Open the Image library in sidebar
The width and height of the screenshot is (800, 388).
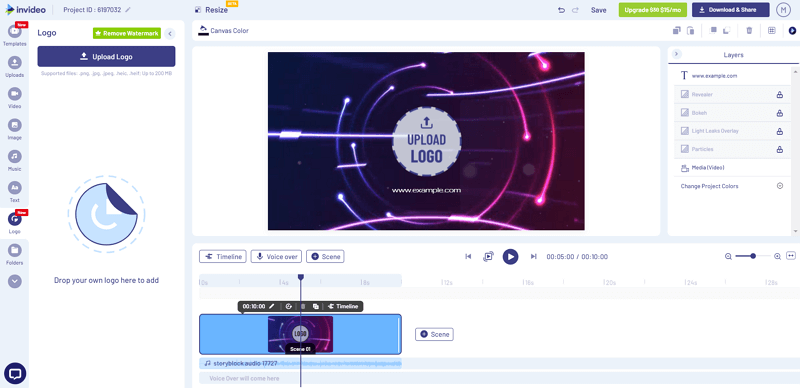pos(15,129)
